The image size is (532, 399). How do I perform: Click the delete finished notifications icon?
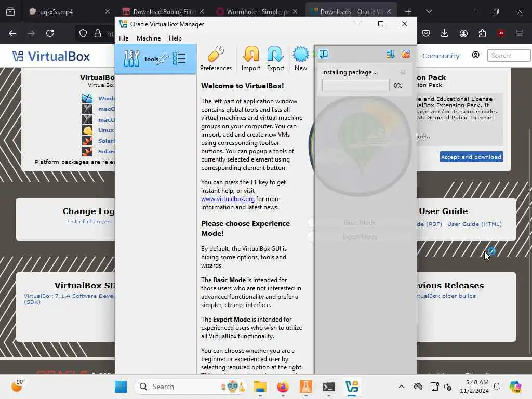(x=405, y=54)
